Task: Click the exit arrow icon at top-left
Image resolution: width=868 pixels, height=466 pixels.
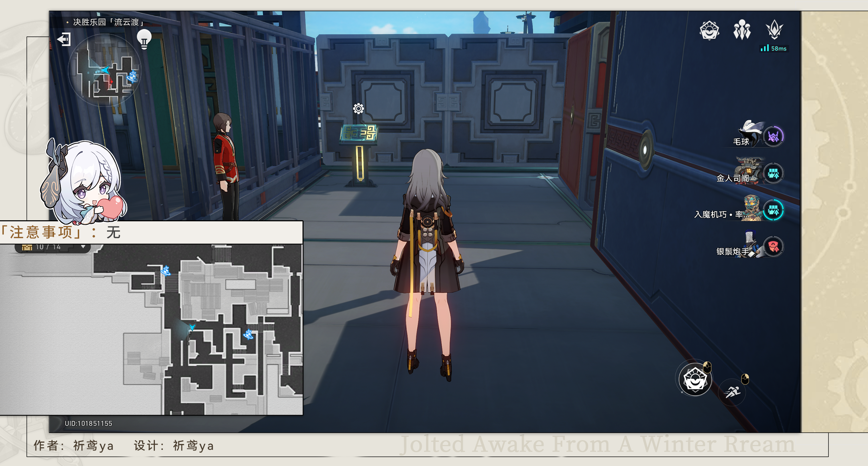Action: tap(64, 39)
